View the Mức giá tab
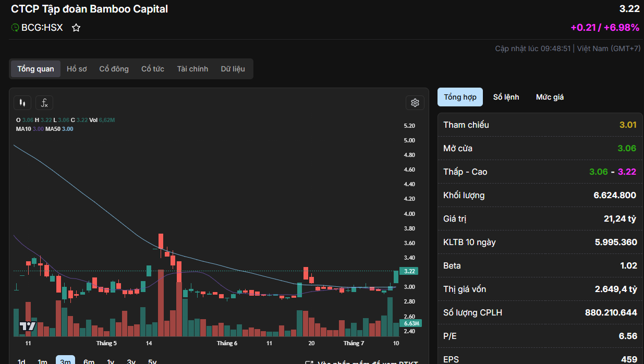Screen dimensions: 644x364 point(550,97)
